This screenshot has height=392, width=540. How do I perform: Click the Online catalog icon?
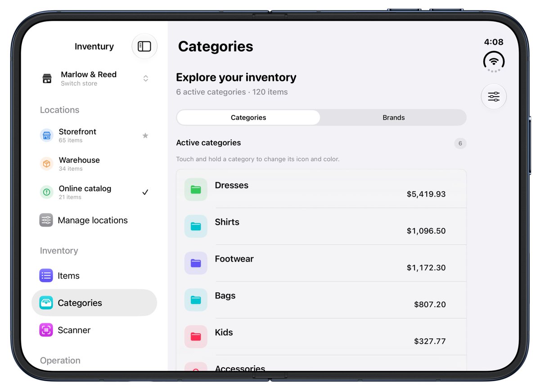click(x=46, y=192)
